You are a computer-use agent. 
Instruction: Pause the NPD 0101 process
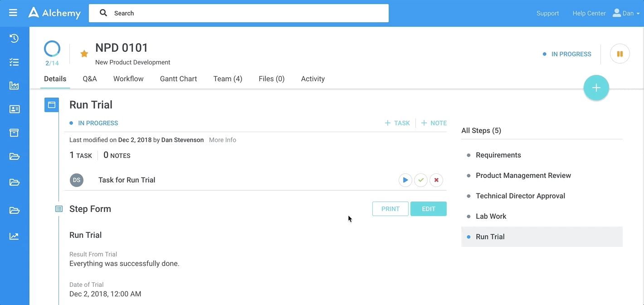pos(620,54)
